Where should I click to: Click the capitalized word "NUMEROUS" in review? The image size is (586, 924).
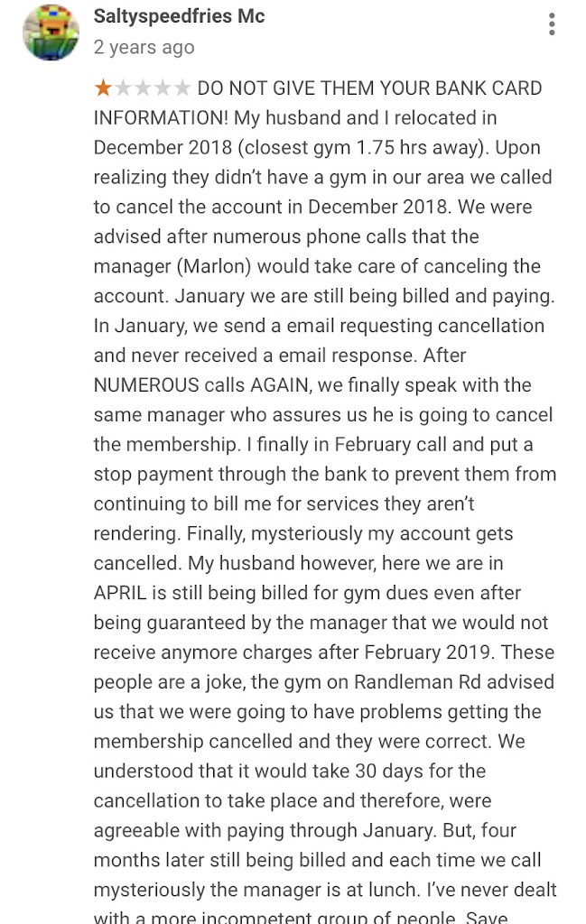click(145, 385)
